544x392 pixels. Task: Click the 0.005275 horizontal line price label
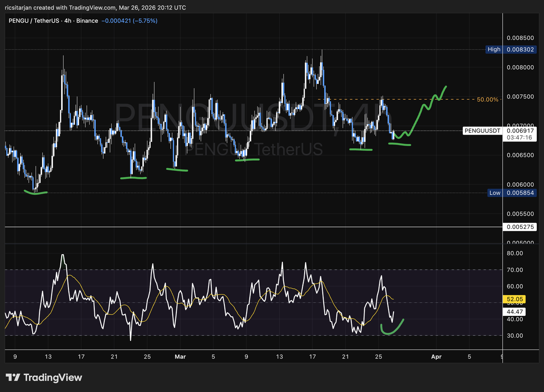pyautogui.click(x=521, y=227)
